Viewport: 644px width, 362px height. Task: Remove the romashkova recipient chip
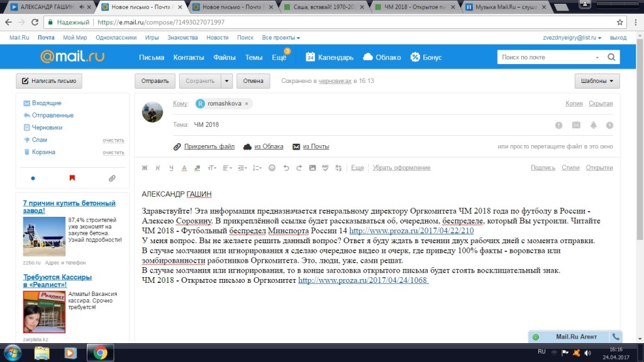pyautogui.click(x=247, y=104)
